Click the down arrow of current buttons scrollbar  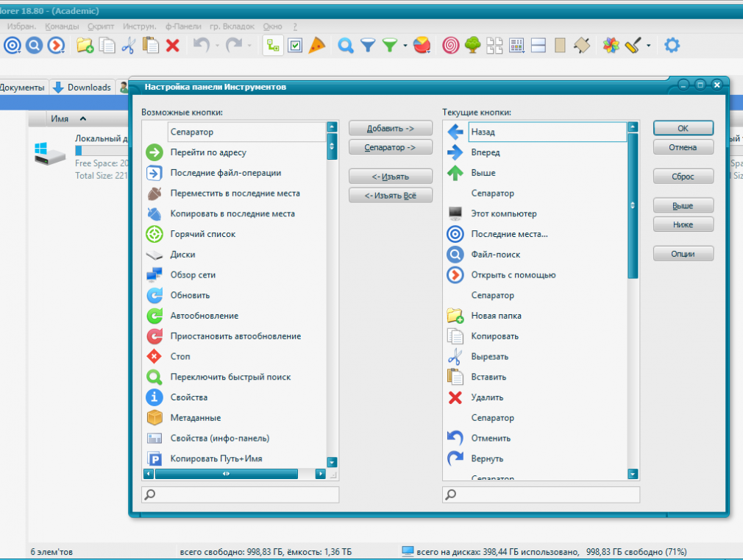(633, 474)
